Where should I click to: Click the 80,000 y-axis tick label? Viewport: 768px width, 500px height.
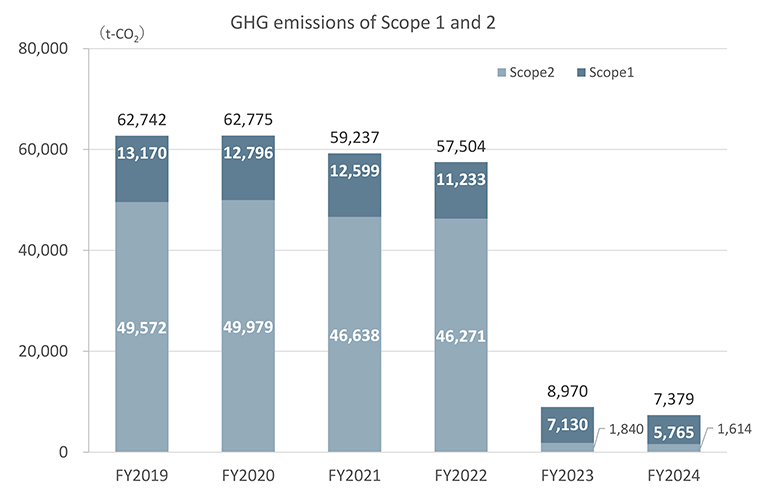[x=42, y=48]
